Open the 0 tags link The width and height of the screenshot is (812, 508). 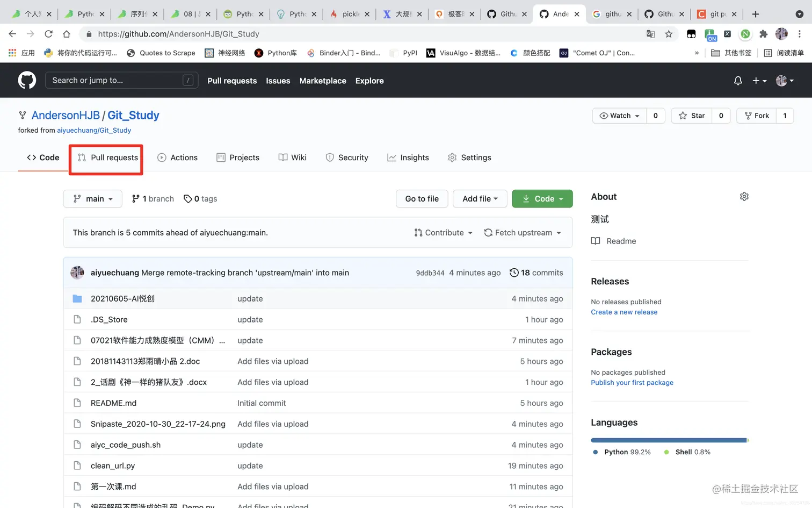(x=200, y=199)
